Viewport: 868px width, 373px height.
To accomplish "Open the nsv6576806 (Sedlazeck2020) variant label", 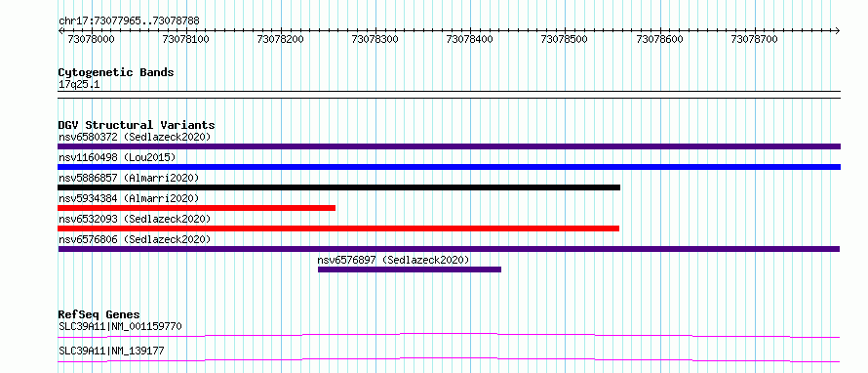I will [135, 239].
